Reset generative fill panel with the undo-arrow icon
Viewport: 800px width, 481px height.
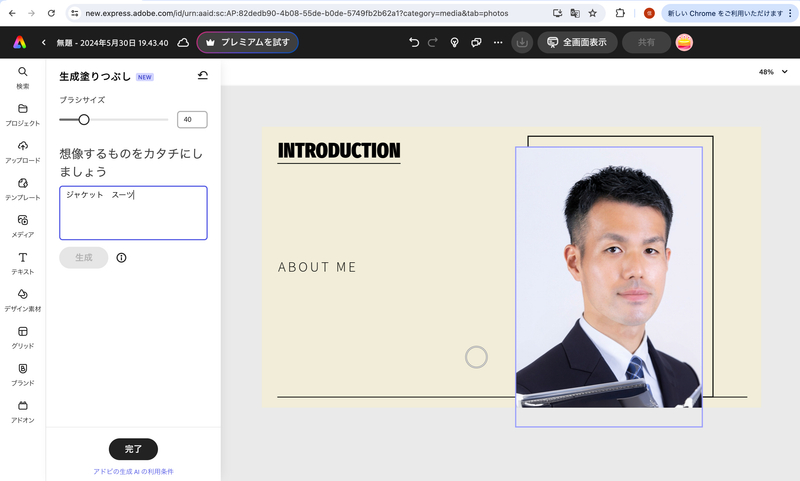click(203, 75)
